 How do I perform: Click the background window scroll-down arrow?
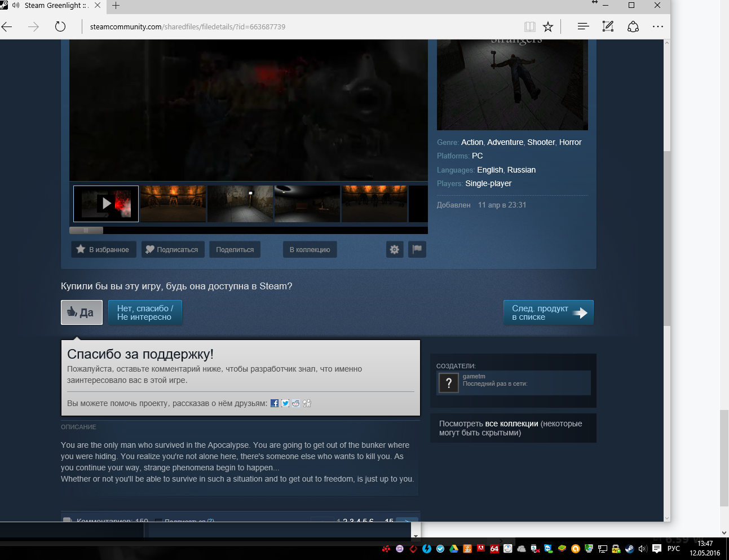(724, 532)
